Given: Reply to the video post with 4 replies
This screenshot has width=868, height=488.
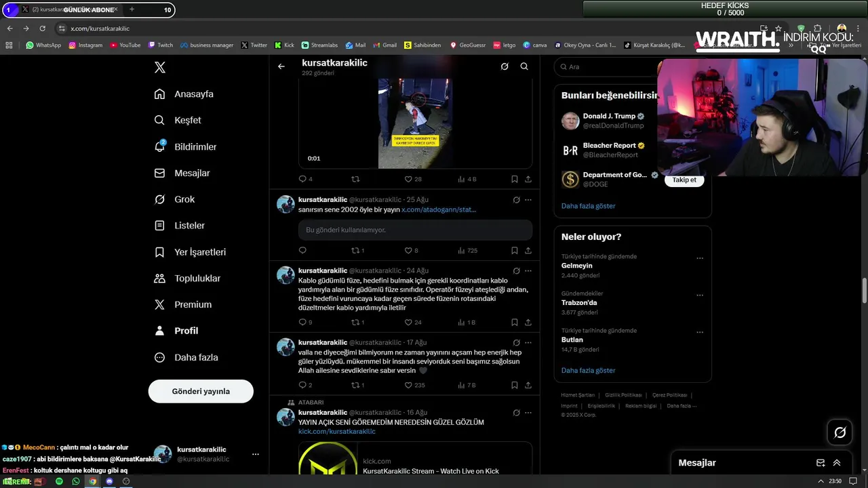Looking at the screenshot, I should click(x=305, y=179).
